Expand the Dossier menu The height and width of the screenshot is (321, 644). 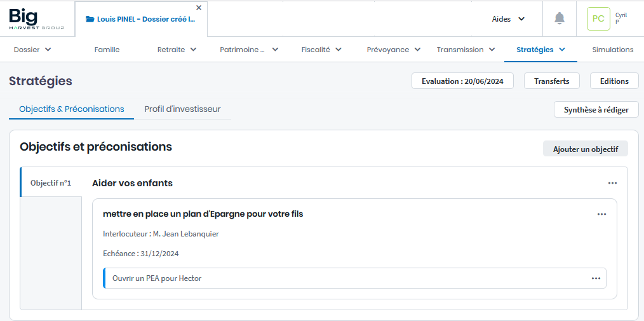(32, 50)
